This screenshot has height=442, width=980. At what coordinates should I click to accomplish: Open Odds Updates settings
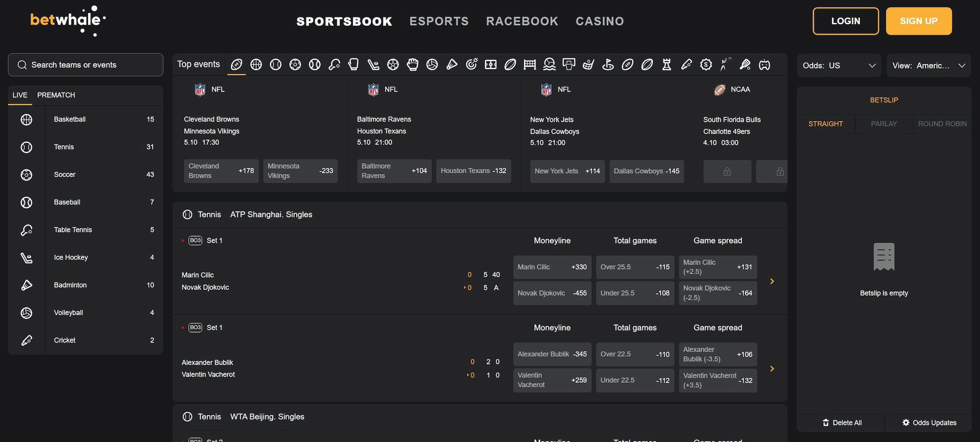(x=929, y=423)
